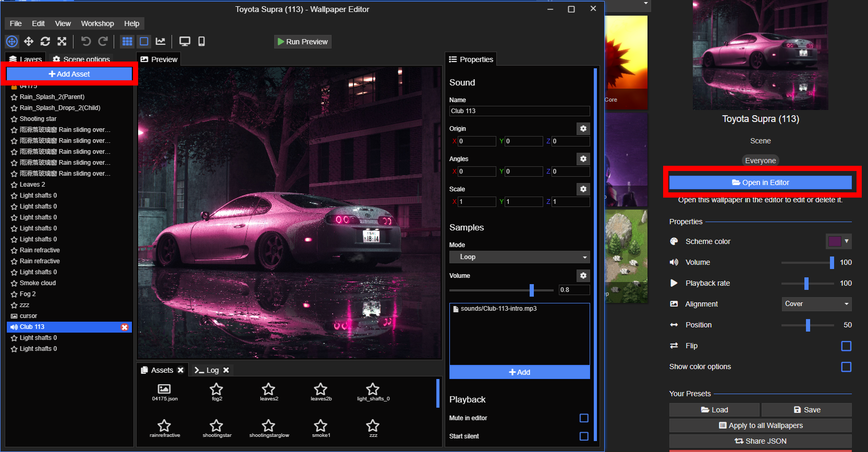The width and height of the screenshot is (868, 452).
Task: Switch to mobile phone preview icon
Action: point(202,41)
